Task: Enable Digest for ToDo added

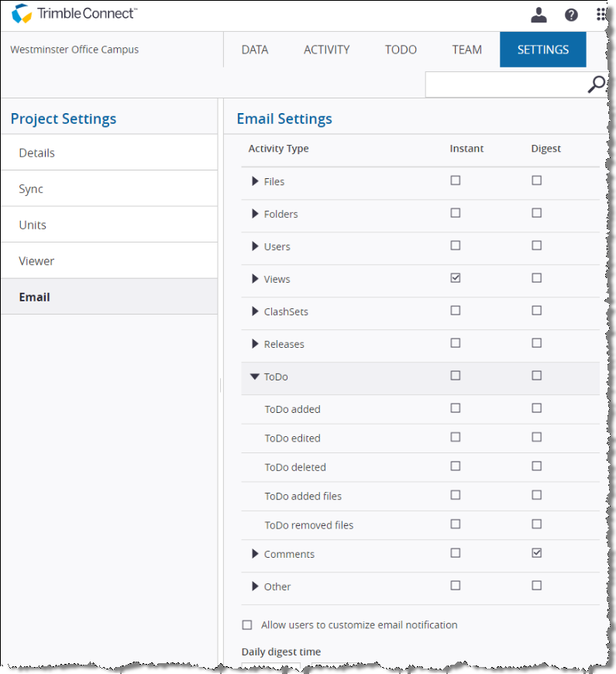Action: 536,408
